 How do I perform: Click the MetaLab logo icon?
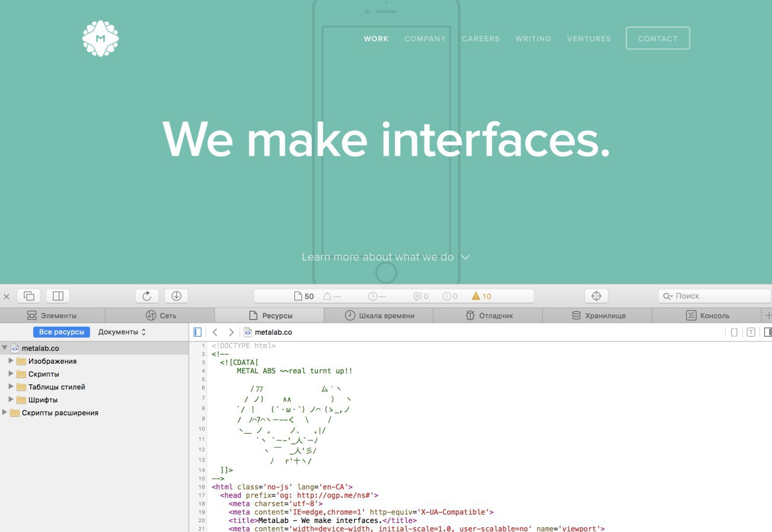101,39
